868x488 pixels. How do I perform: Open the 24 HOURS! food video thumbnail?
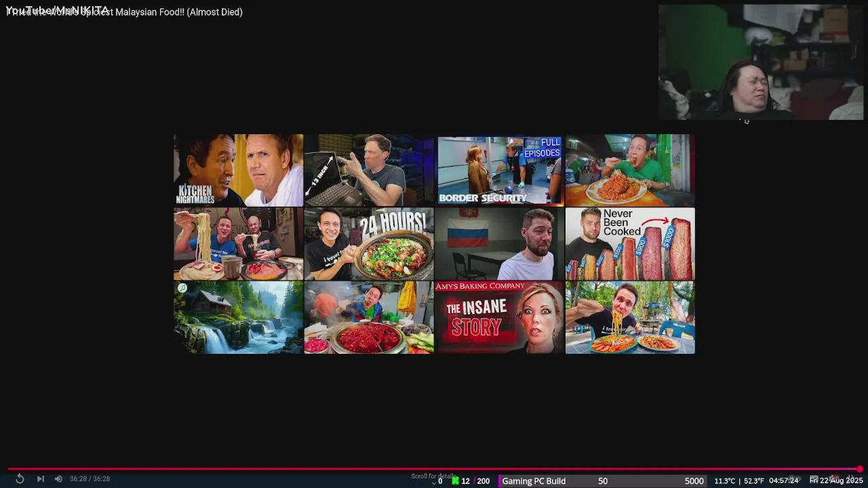pyautogui.click(x=369, y=244)
